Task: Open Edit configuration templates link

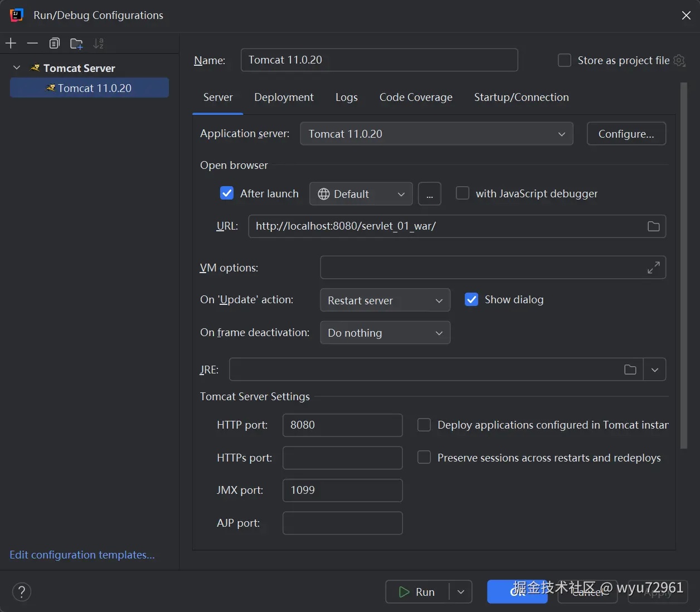Action: pos(82,555)
